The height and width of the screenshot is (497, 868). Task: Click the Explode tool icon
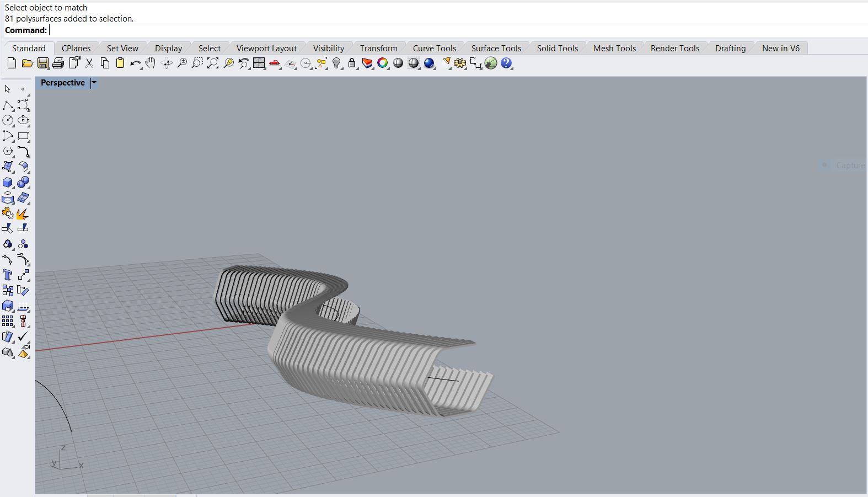coord(23,213)
